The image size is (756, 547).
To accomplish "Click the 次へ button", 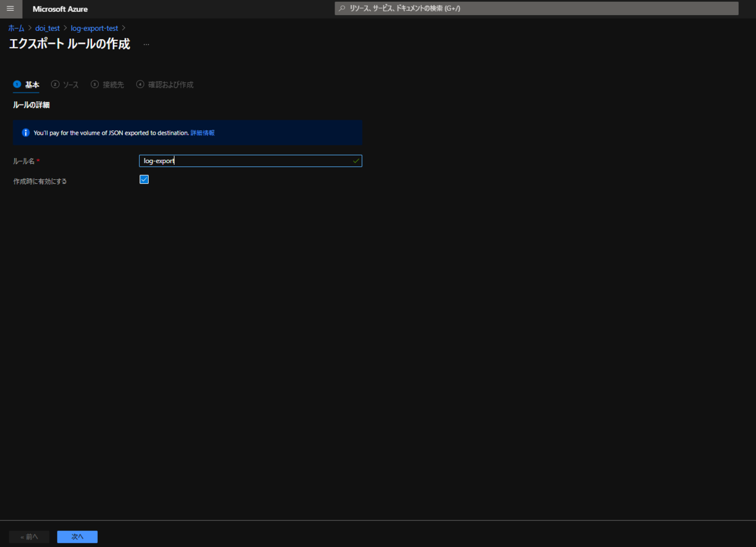I will tap(77, 537).
